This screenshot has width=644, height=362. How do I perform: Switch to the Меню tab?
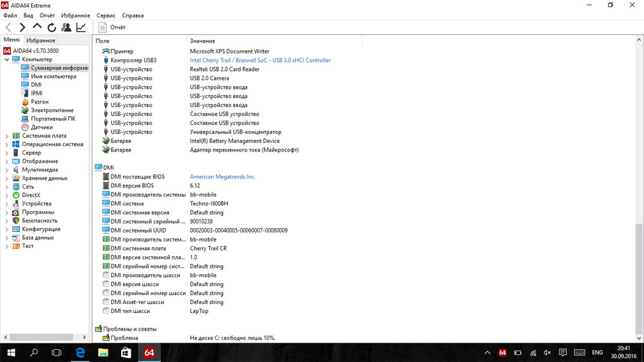coord(12,40)
